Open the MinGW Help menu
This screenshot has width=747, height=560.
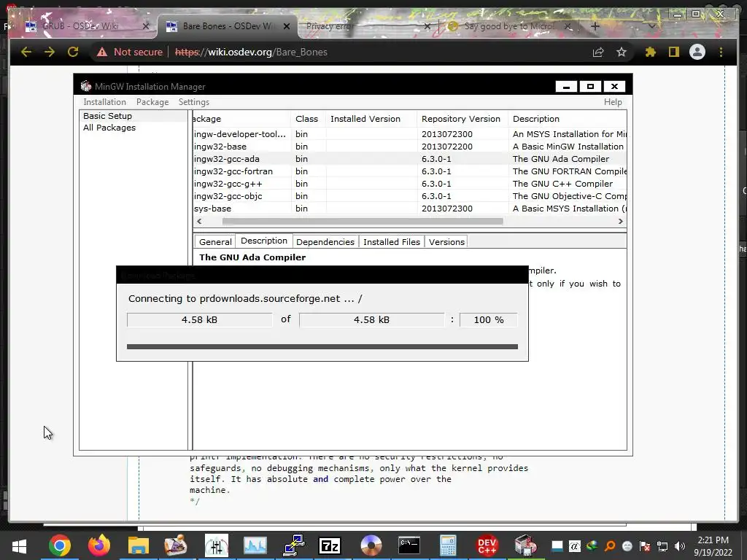613,102
